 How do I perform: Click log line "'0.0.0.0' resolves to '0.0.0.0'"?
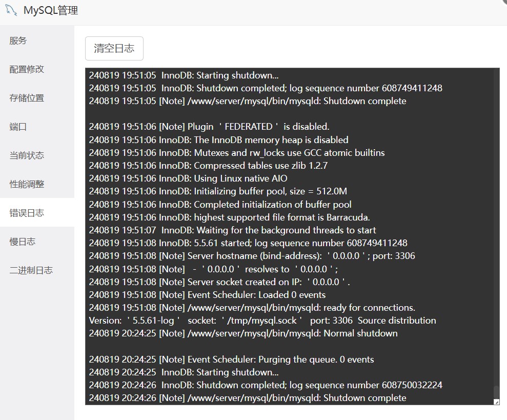point(213,269)
